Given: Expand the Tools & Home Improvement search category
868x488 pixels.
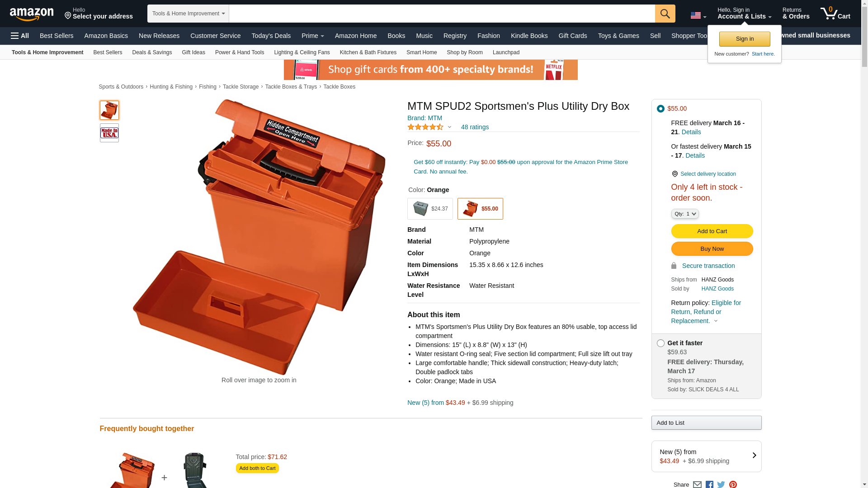Looking at the screenshot, I should click(188, 14).
